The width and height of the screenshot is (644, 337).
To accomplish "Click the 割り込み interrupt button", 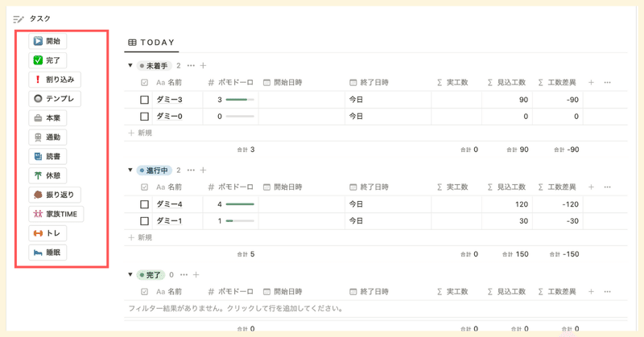I will pos(55,80).
